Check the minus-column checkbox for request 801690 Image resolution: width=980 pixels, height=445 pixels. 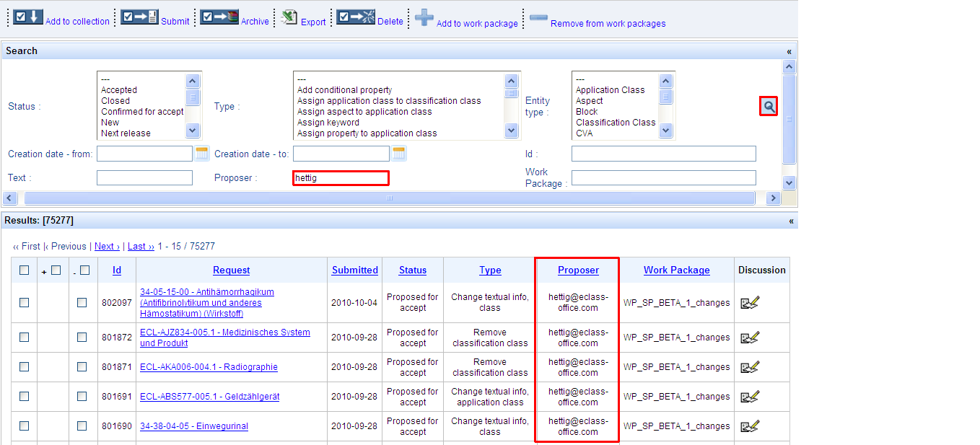(x=82, y=426)
